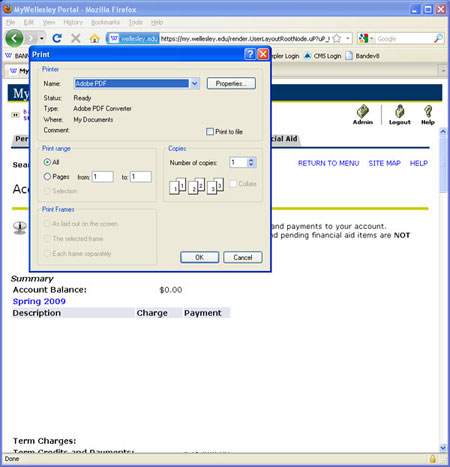Viewport: 450px width, 467px height.
Task: Bookmark this page with the star icon
Action: click(337, 39)
